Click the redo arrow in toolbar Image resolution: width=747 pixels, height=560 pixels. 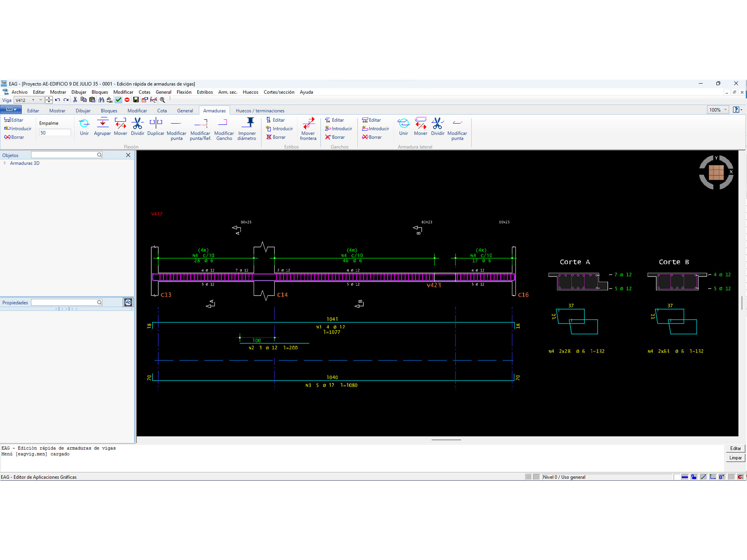click(66, 100)
